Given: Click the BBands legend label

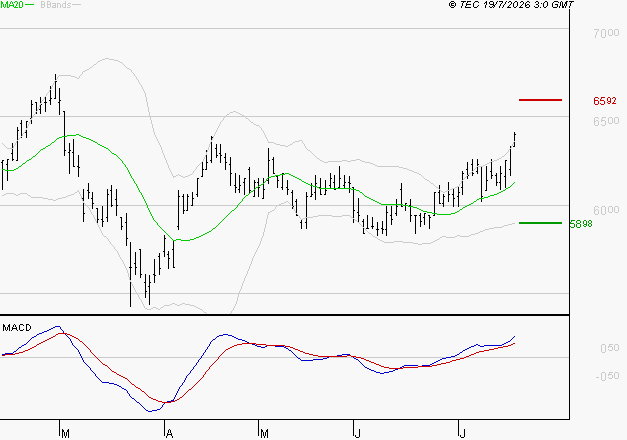Looking at the screenshot, I should pos(56,5).
